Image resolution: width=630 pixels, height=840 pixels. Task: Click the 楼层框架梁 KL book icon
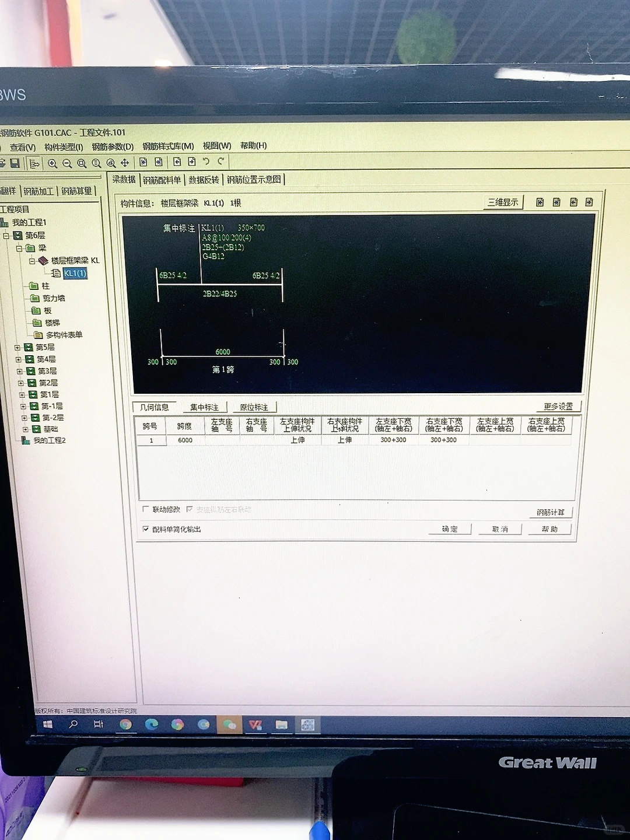43,261
